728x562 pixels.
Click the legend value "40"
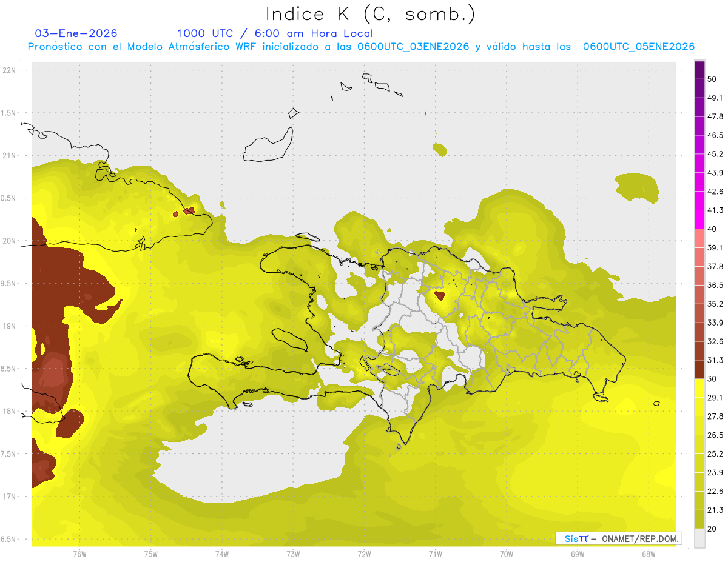[712, 229]
